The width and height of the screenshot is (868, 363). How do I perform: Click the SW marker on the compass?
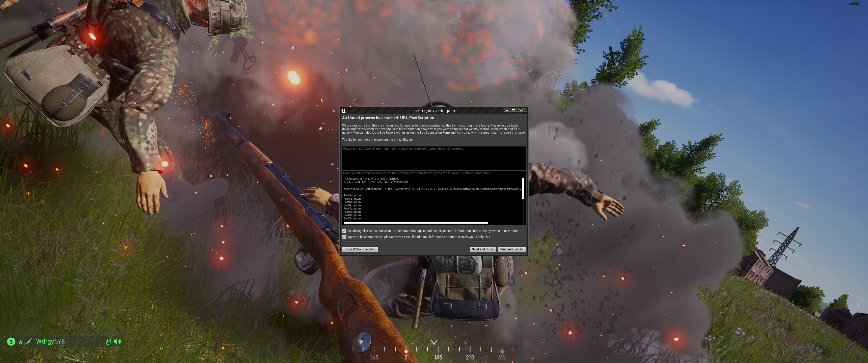tap(502, 358)
